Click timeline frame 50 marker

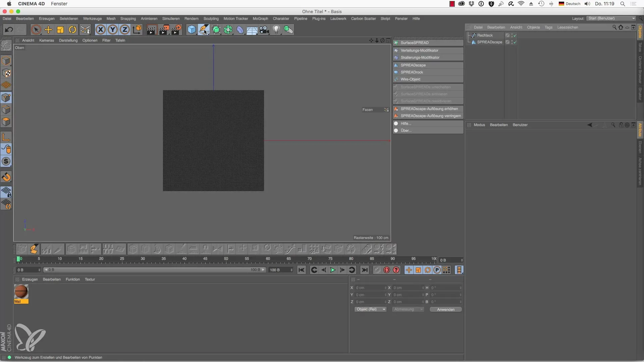pos(226,259)
